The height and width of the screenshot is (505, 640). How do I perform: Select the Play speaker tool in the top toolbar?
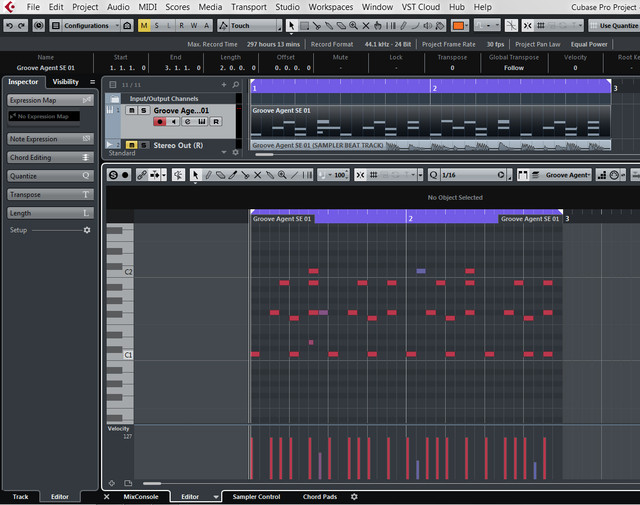(x=427, y=26)
